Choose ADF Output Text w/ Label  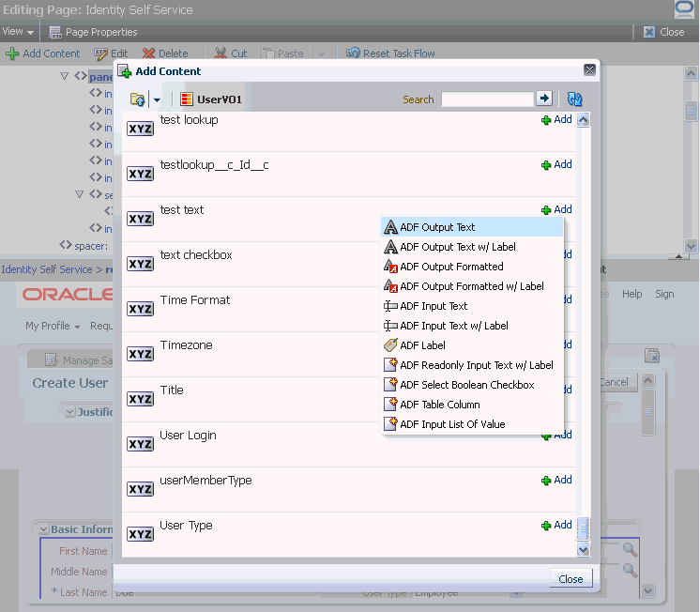(x=472, y=247)
